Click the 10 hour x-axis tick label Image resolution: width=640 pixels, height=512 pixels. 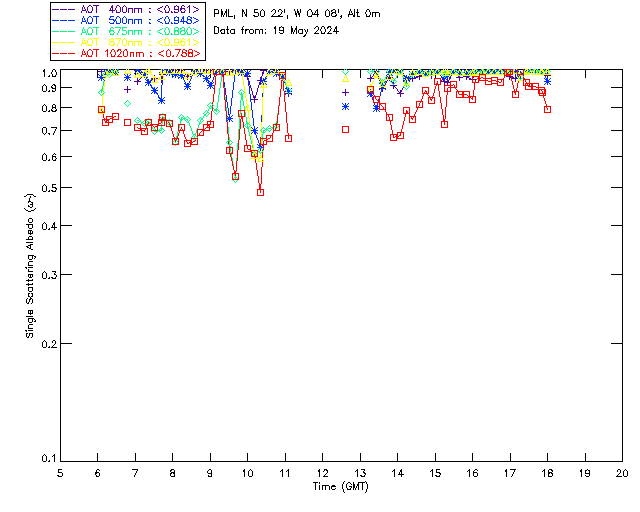(x=247, y=473)
